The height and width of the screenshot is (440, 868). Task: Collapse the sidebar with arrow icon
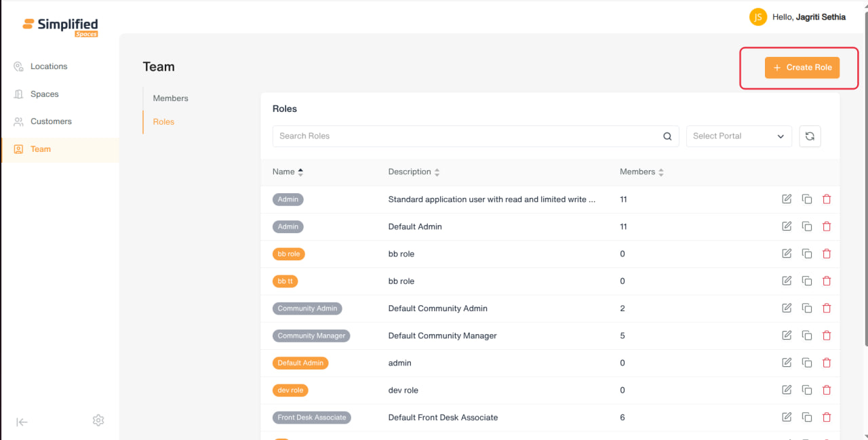coord(22,422)
